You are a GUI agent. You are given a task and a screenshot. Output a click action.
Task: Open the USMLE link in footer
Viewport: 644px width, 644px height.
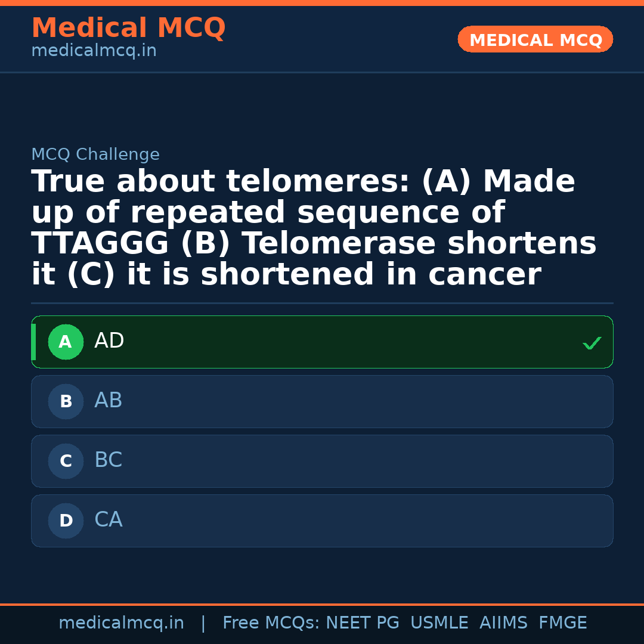coord(439,623)
